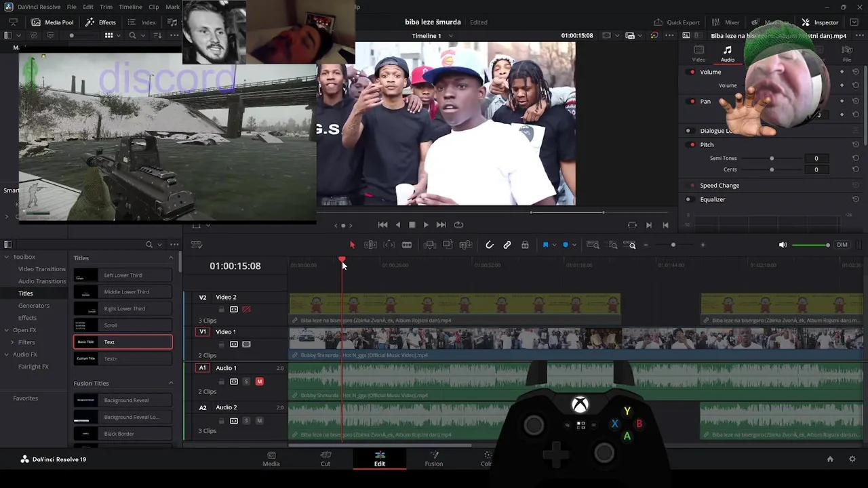The image size is (868, 488).
Task: Open the Edit menu
Action: pos(88,7)
